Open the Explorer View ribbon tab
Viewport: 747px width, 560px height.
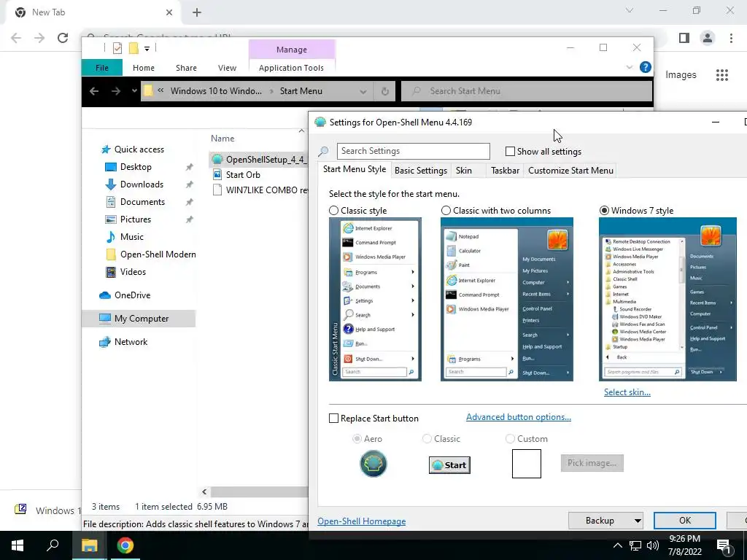227,68
